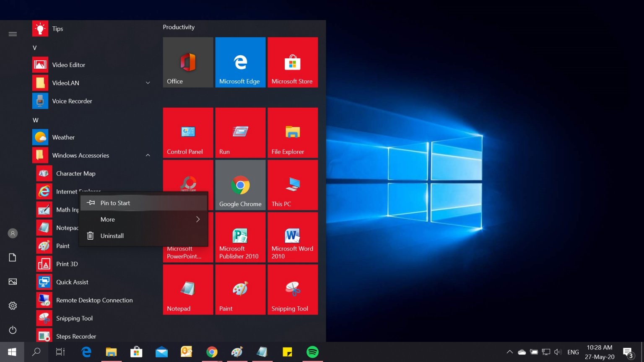Viewport: 644px width, 362px height.
Task: Open the Voice Recorder app
Action: click(72, 101)
